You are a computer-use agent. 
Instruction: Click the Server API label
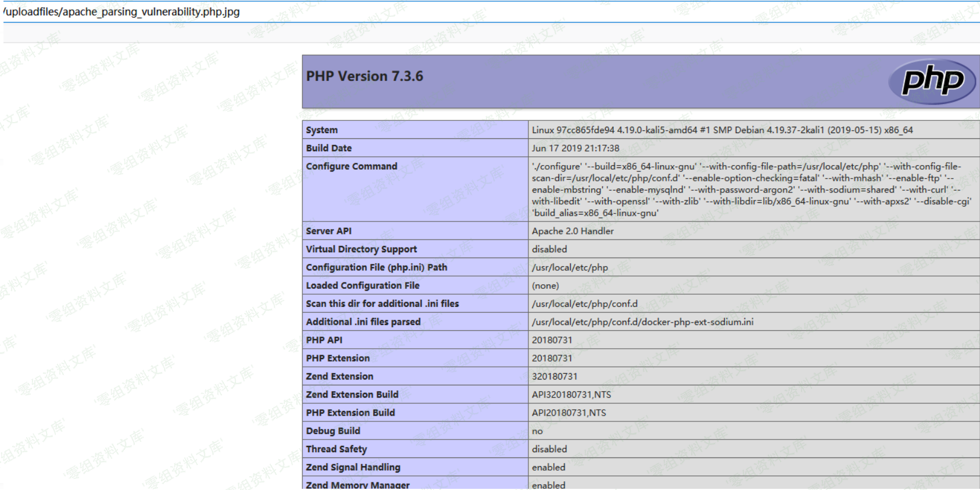point(329,231)
